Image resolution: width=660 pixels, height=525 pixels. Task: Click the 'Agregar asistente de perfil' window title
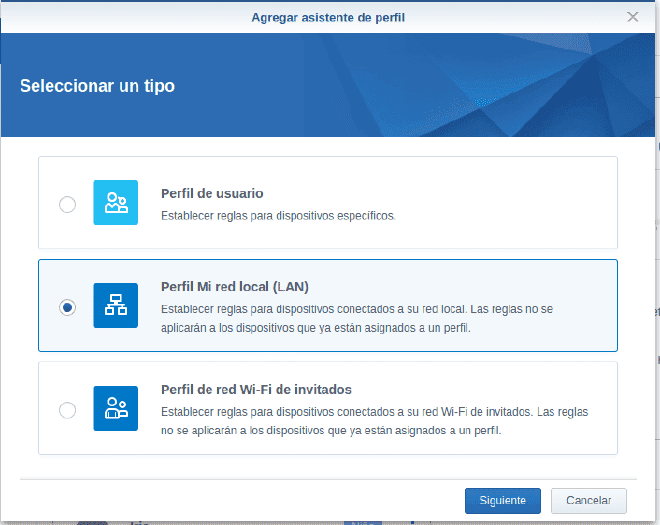(x=328, y=17)
